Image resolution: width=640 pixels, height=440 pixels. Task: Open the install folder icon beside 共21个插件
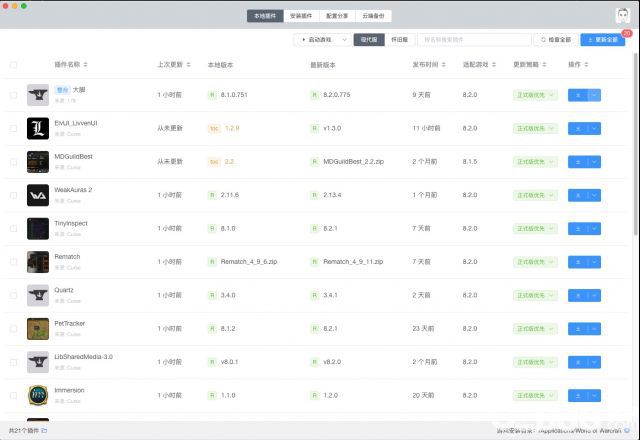44,430
